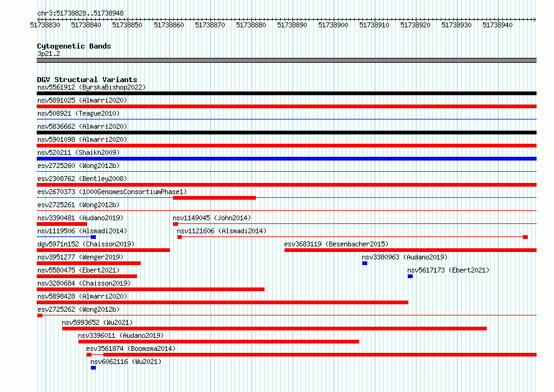Open nsv5617173 (Ebert2021) label
Viewport: 554px width, 392px height.
pyautogui.click(x=448, y=270)
